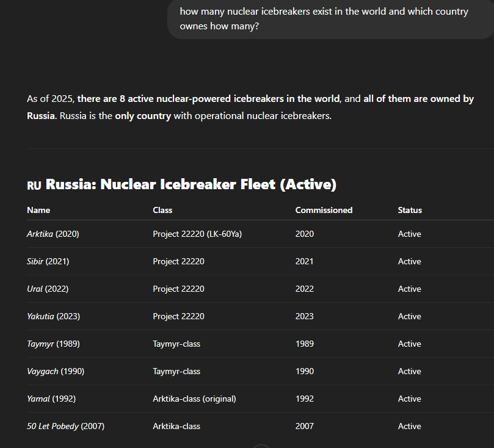Click 'Active' status in 50 Let Pobedy row
Image resolution: width=494 pixels, height=448 pixels.
click(410, 426)
